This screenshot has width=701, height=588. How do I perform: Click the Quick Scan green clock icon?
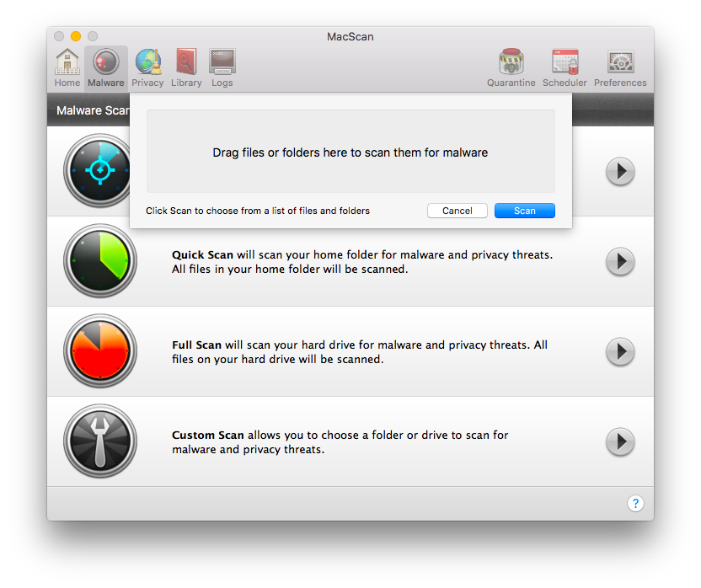(x=100, y=260)
